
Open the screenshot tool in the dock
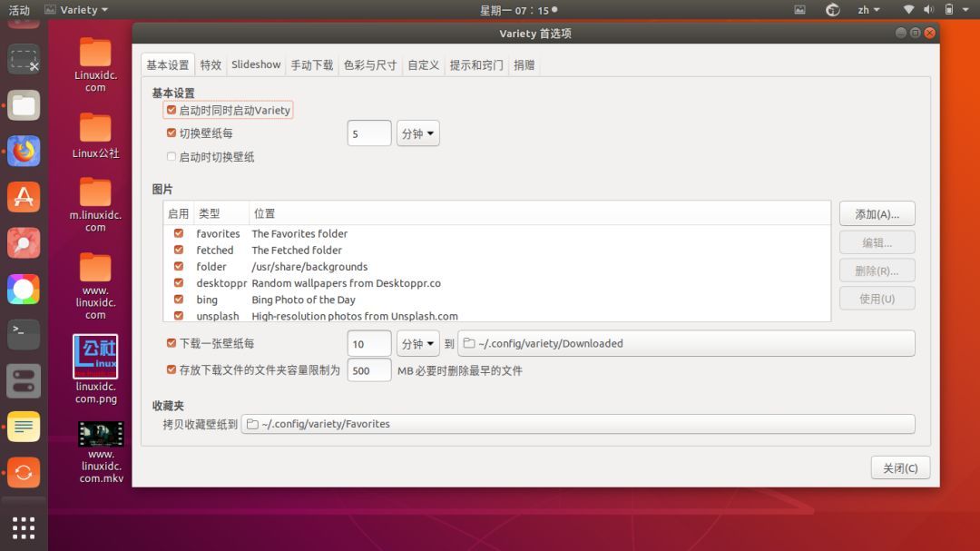(x=24, y=60)
